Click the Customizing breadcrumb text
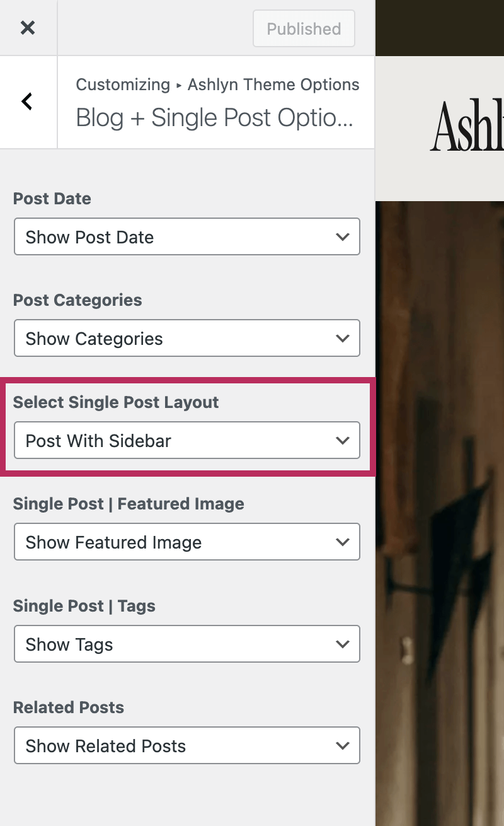This screenshot has width=504, height=826. point(123,84)
